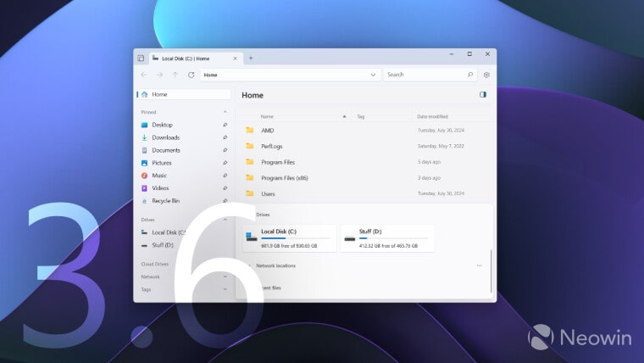The image size is (644, 363).
Task: Open a new tab with the plus button
Action: [251, 59]
